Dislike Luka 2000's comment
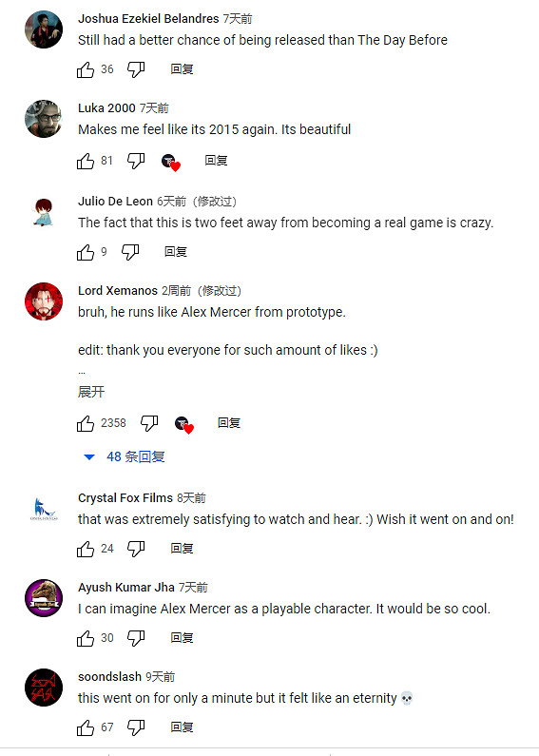Viewport: 539px width, 756px height. (x=136, y=162)
